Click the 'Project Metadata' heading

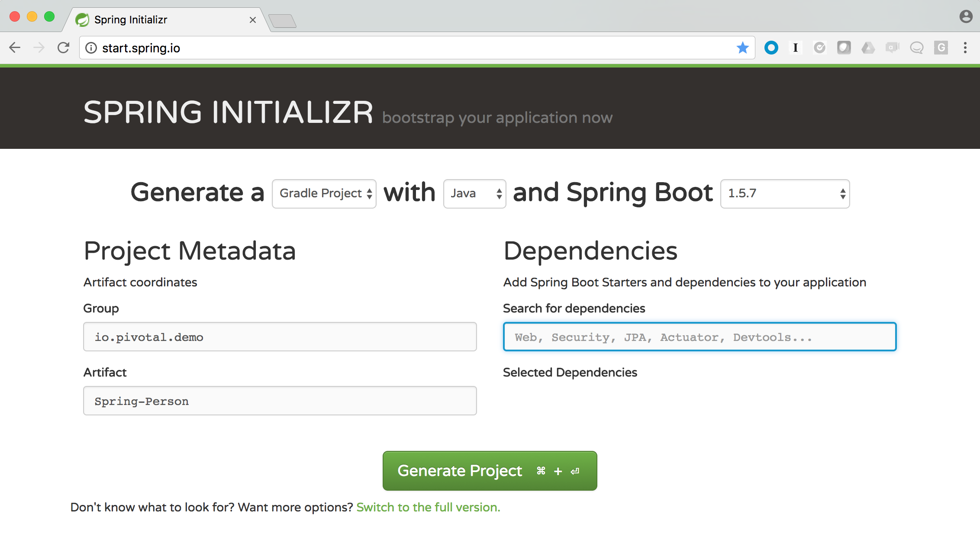[x=190, y=251]
